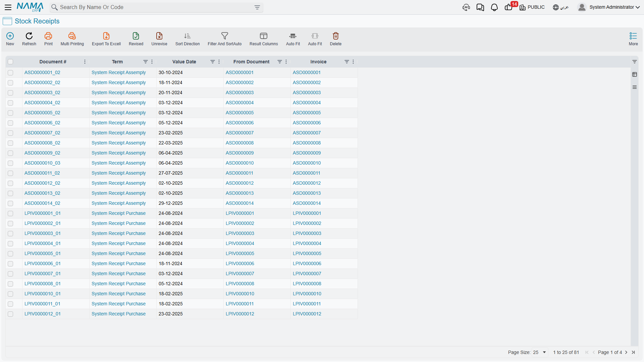Open the thumbs-up icon with badge 14
Viewport: 644px width, 362px height.
(x=508, y=7)
